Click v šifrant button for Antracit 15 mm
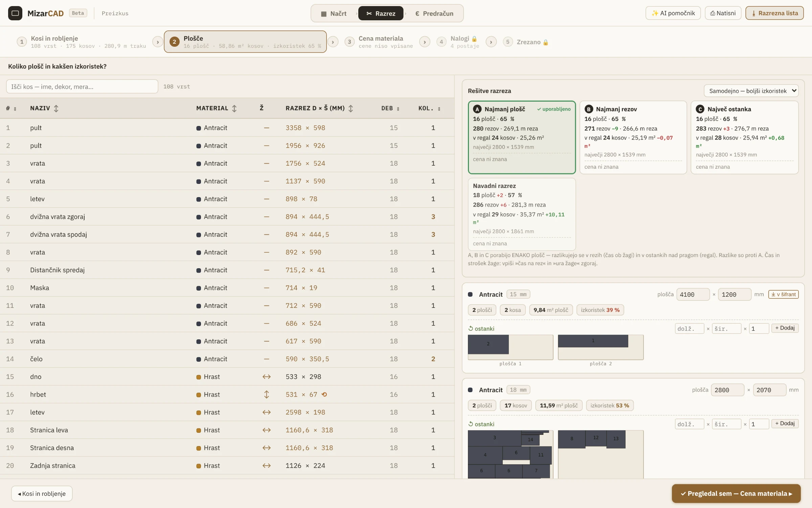The height and width of the screenshot is (508, 812). 783,294
